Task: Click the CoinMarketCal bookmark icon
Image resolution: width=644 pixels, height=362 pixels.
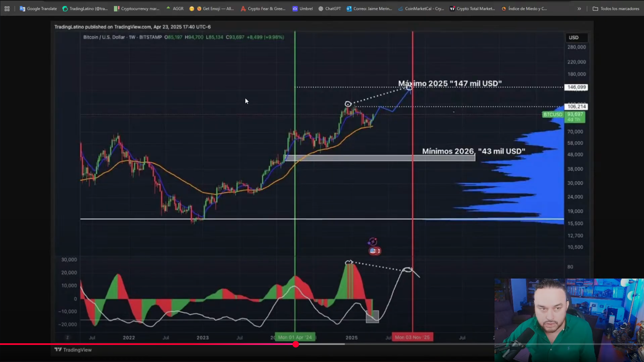Action: (x=400, y=9)
